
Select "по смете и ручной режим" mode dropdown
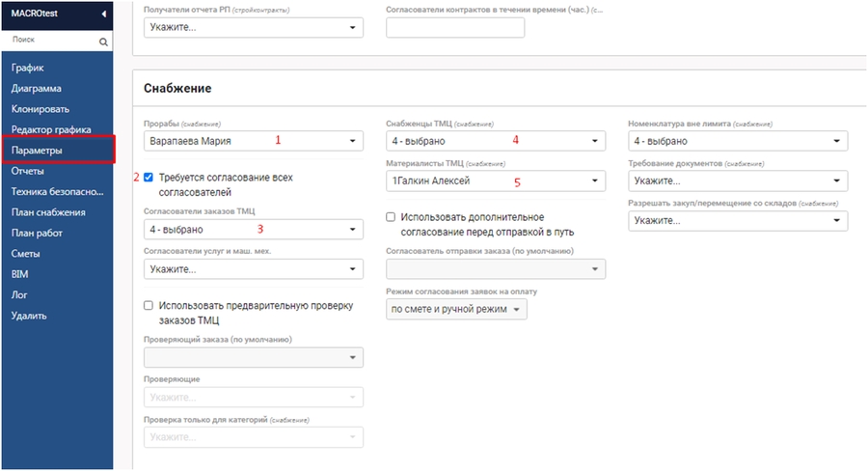456,309
